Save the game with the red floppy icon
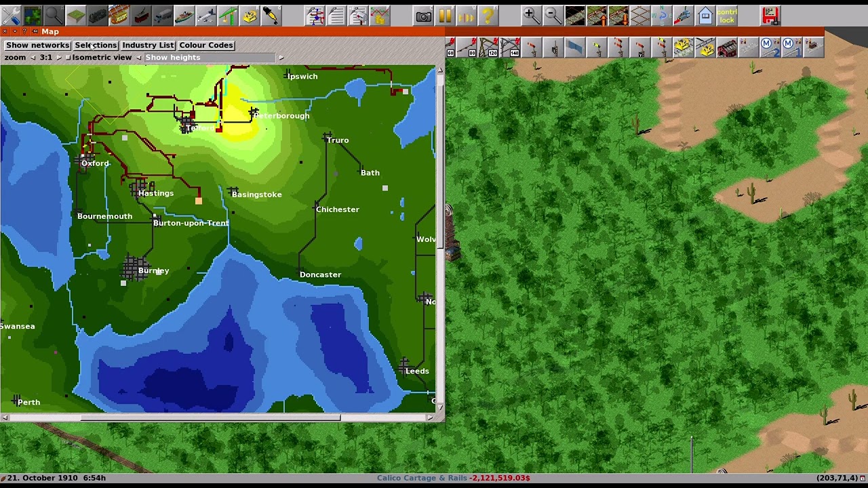Image resolution: width=868 pixels, height=488 pixels. tap(770, 15)
